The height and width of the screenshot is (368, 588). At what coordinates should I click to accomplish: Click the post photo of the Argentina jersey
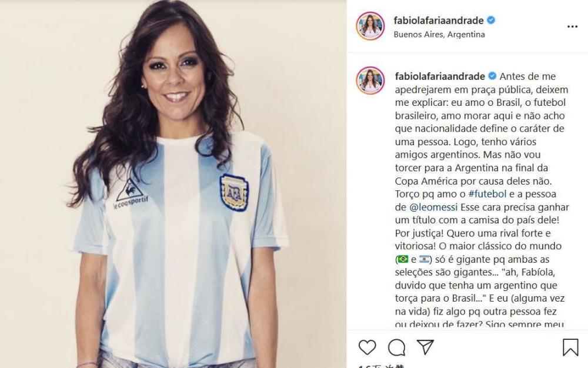(173, 184)
